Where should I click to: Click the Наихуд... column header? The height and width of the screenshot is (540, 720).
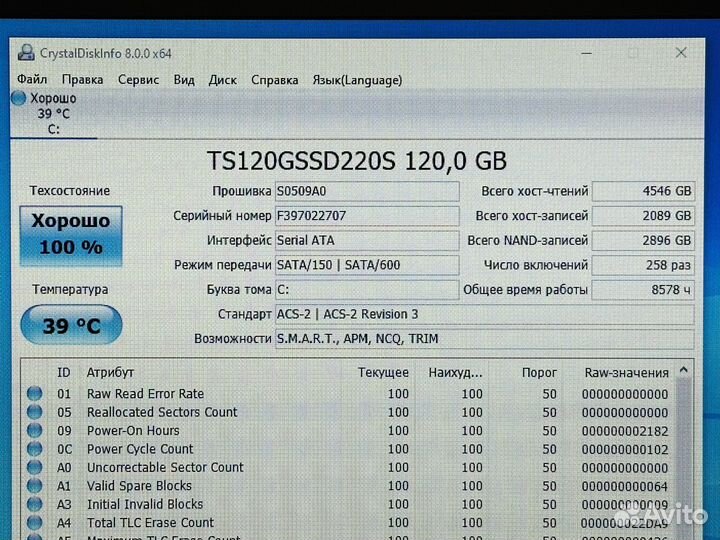(x=455, y=373)
